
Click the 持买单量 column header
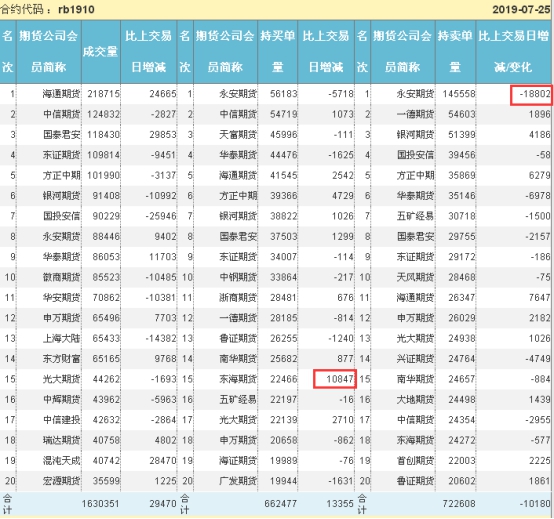[278, 52]
